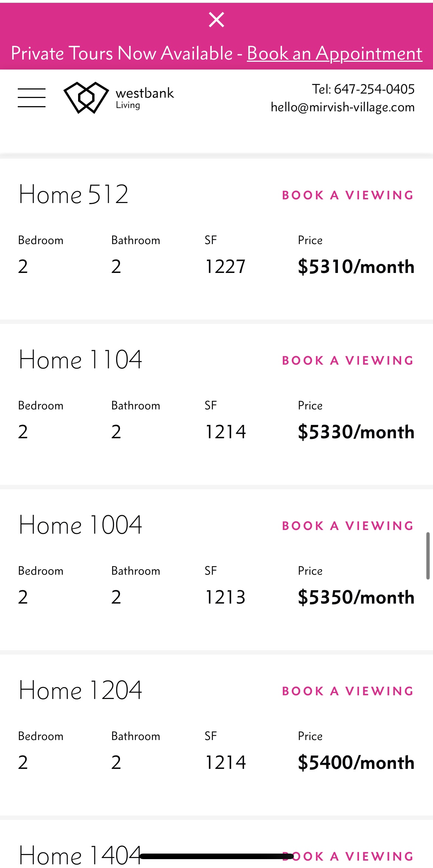Book a viewing for Home 1204

tap(348, 691)
